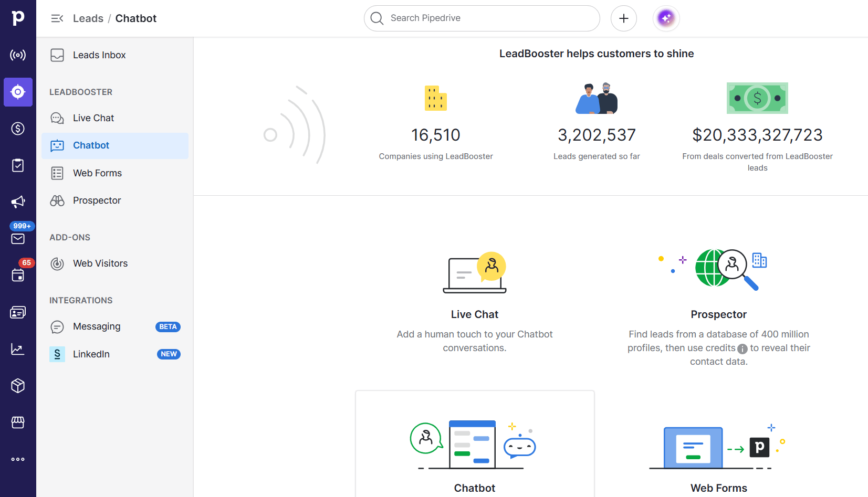This screenshot has width=868, height=497.
Task: Open Deals via the dollar icon
Action: point(18,129)
